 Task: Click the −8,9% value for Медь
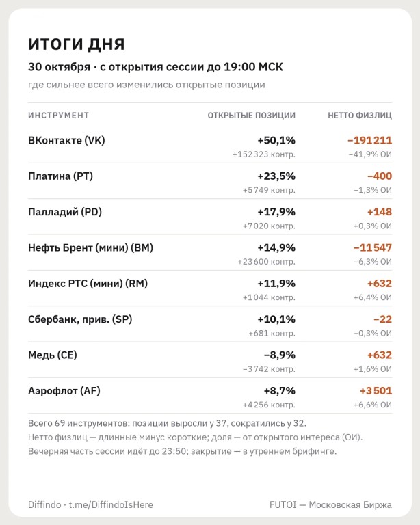click(280, 355)
